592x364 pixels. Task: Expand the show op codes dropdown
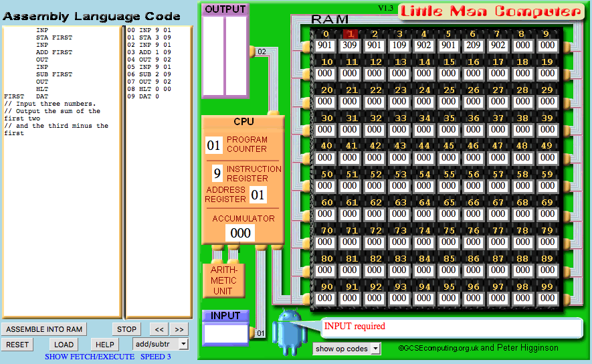347,349
